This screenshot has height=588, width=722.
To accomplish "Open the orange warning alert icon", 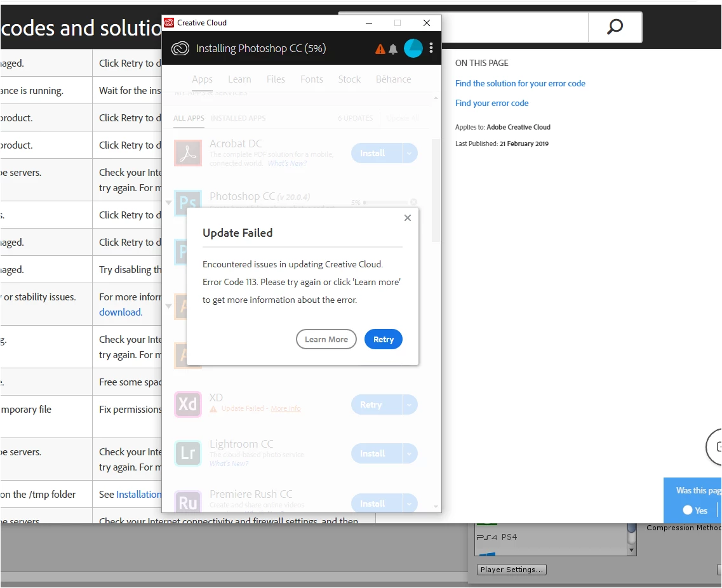I will point(380,49).
